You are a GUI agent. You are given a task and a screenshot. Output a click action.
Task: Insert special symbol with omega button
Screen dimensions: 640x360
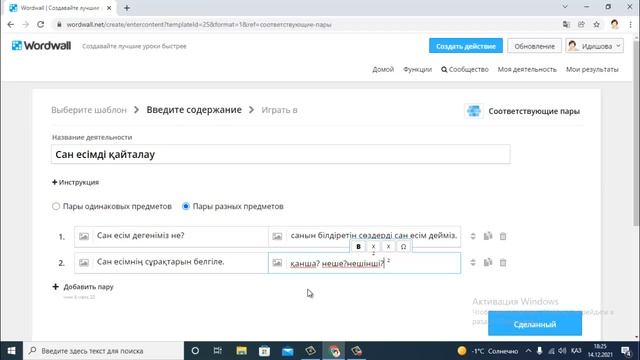tap(403, 247)
